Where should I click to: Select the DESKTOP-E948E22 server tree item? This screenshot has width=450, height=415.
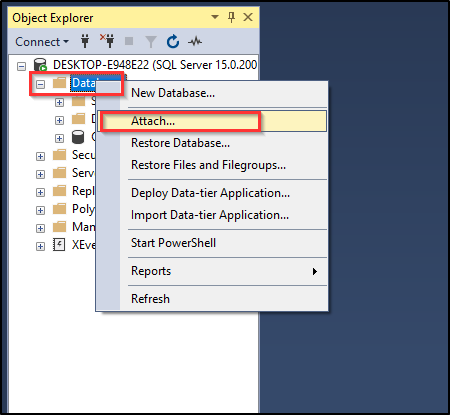[x=155, y=65]
